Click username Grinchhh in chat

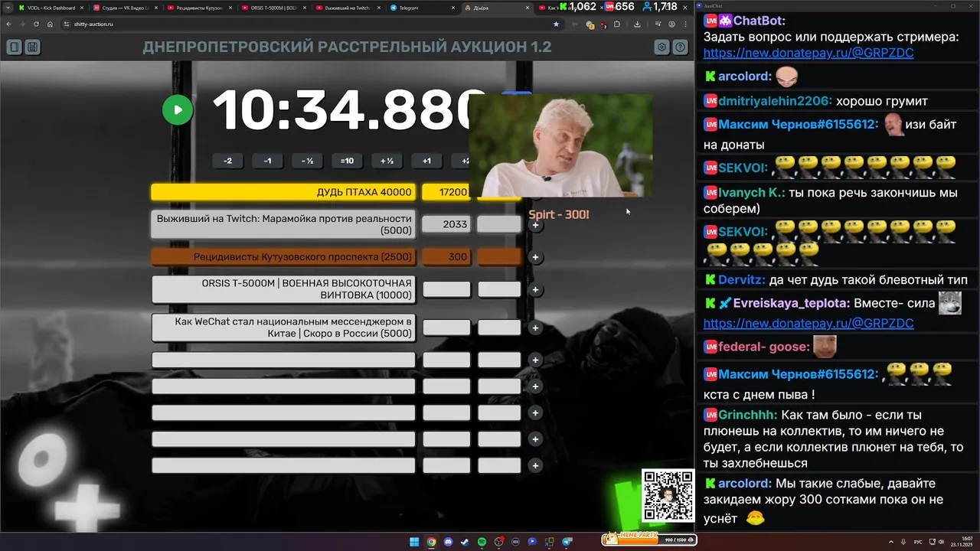[748, 416]
